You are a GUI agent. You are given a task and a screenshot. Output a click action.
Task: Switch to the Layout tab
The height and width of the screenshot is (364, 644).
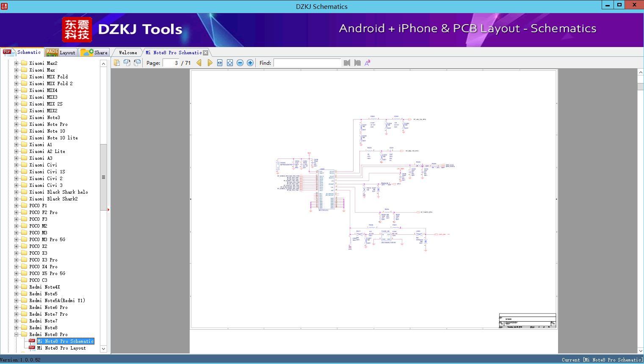(61, 53)
